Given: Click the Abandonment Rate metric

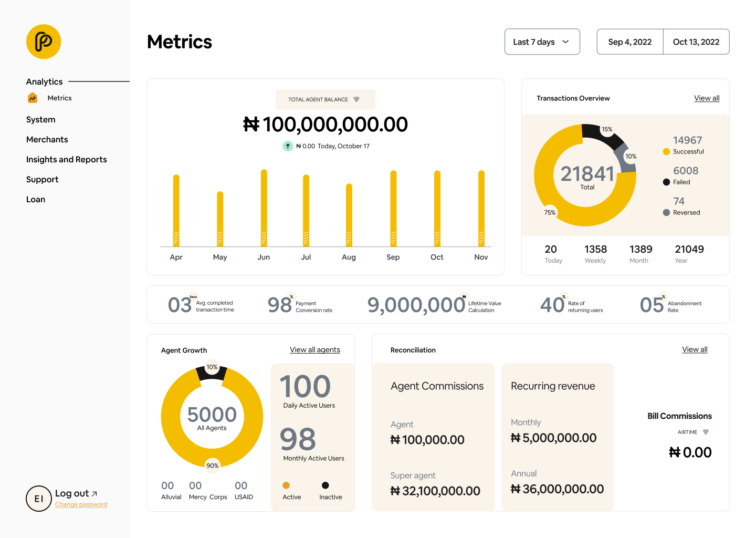Looking at the screenshot, I should point(671,305).
